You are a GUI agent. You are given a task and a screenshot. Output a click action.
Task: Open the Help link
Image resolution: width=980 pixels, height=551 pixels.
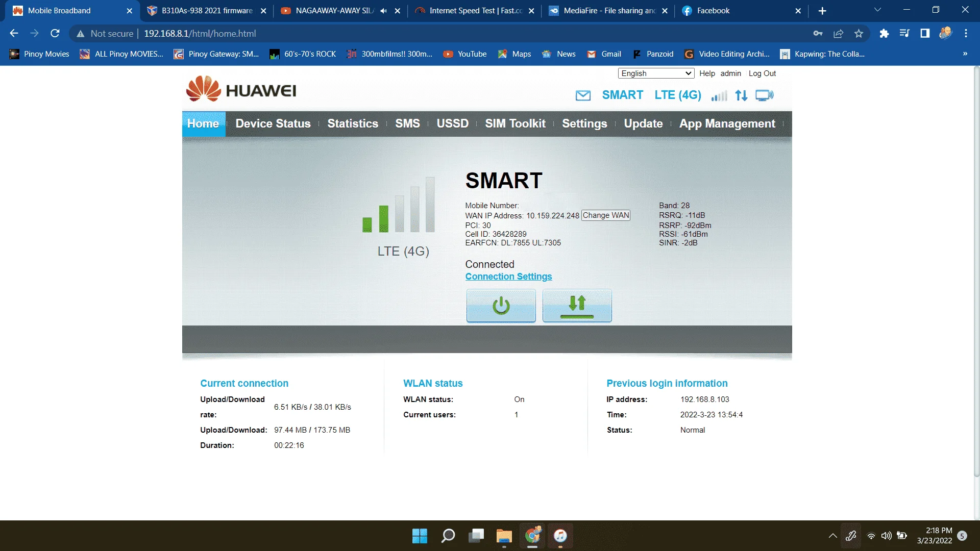(707, 73)
